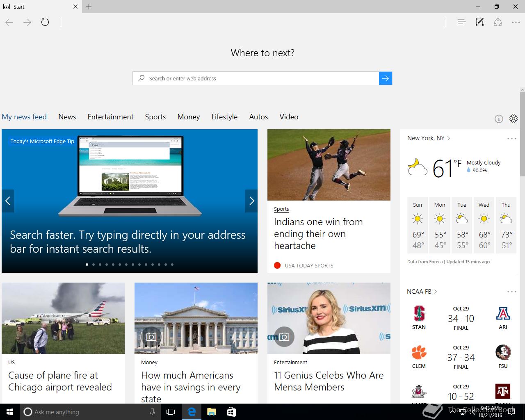
Task: Open Edge Tip laptop slide
Action: (x=130, y=201)
